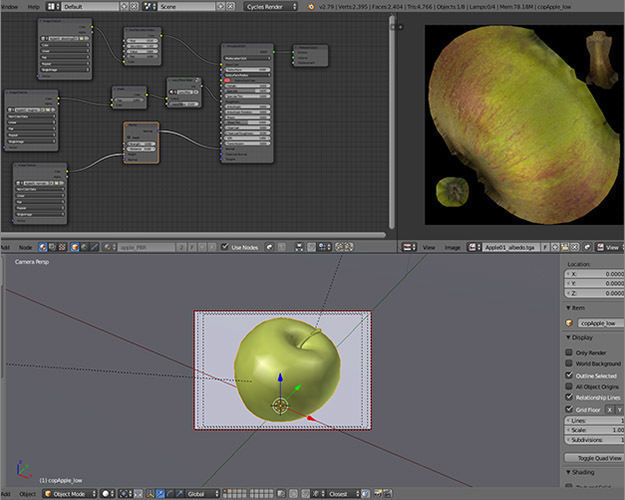Enable the Only Render checkbox

(x=569, y=352)
